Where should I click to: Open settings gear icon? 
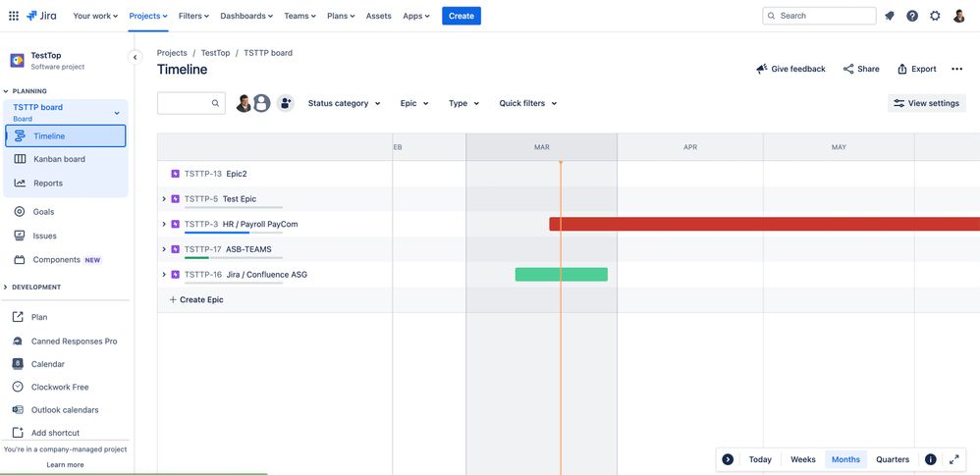pyautogui.click(x=935, y=17)
